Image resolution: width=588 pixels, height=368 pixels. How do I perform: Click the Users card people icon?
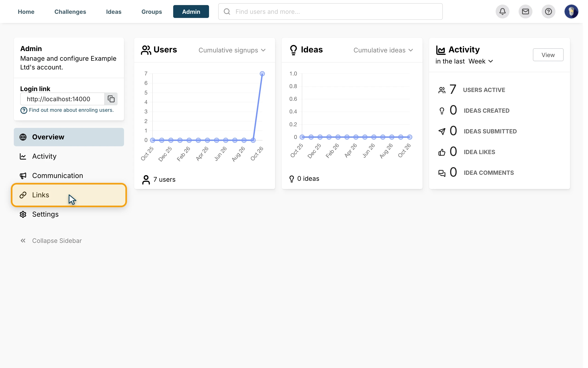(x=146, y=50)
